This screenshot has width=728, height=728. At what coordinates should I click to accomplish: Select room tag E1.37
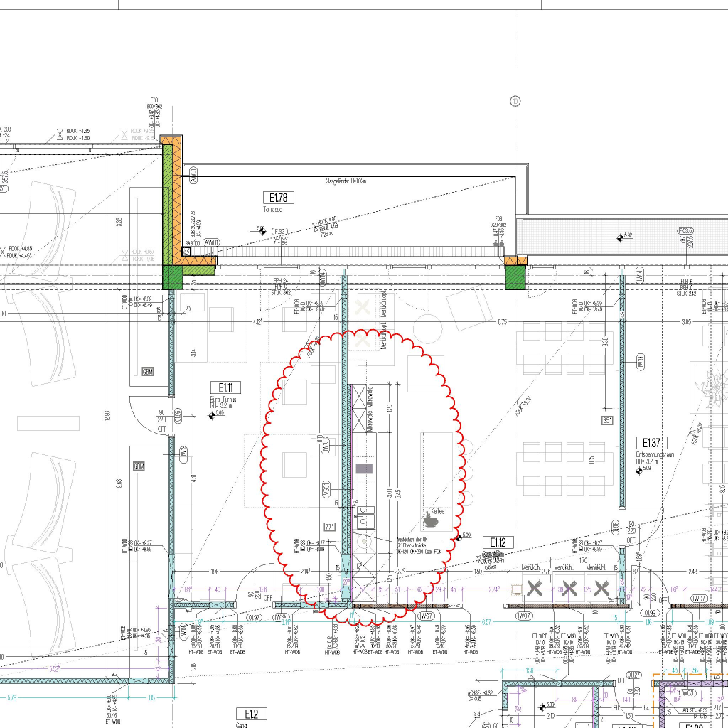651,442
